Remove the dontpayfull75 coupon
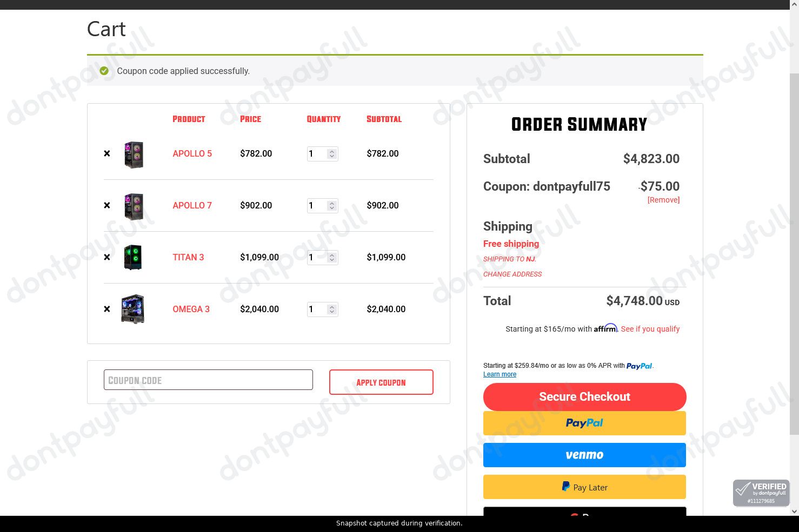 [663, 200]
